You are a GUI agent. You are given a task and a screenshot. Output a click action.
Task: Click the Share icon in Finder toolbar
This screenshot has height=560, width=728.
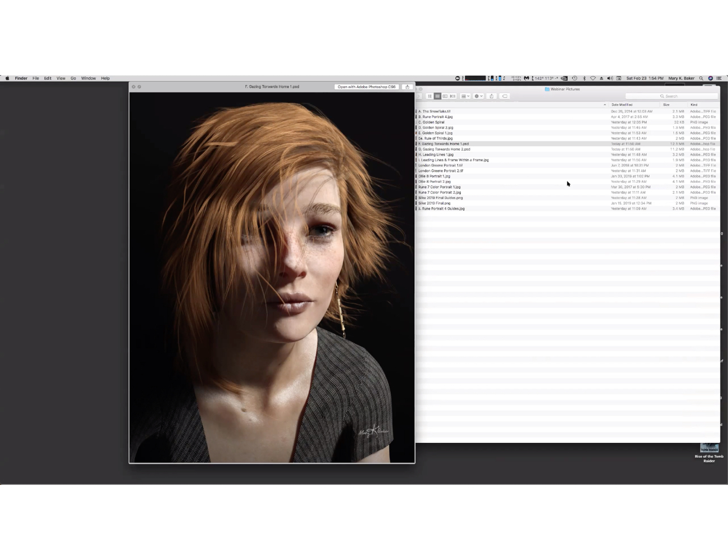(492, 96)
